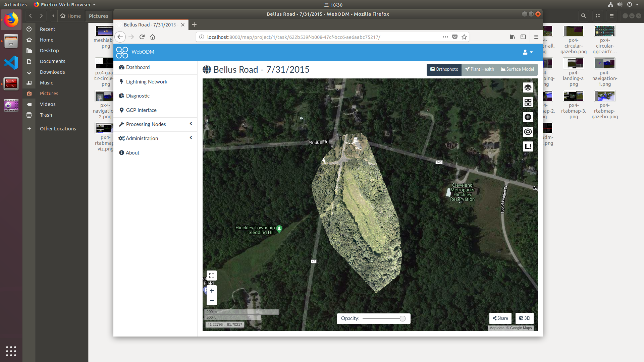Select the contours tool icon
Image resolution: width=644 pixels, height=362 pixels.
click(528, 132)
